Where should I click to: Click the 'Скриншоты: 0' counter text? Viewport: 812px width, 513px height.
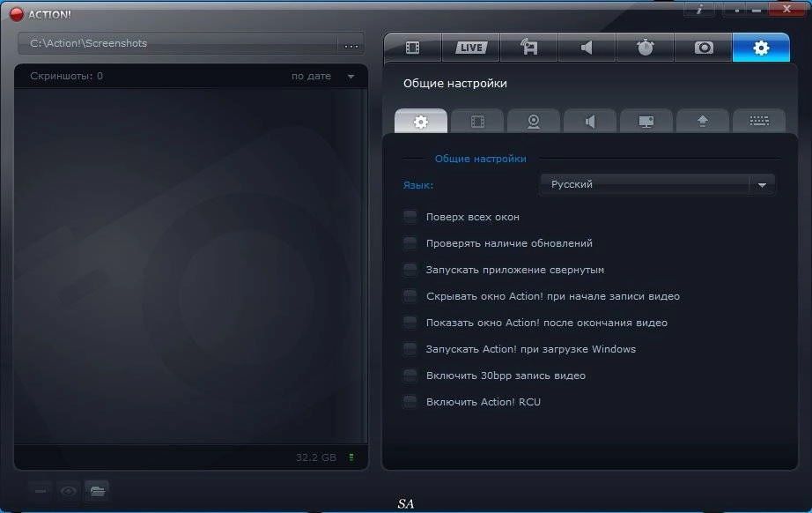click(x=66, y=76)
